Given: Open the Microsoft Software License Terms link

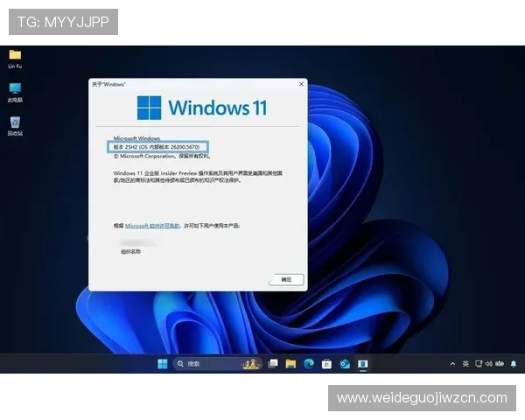Looking at the screenshot, I should tap(152, 226).
